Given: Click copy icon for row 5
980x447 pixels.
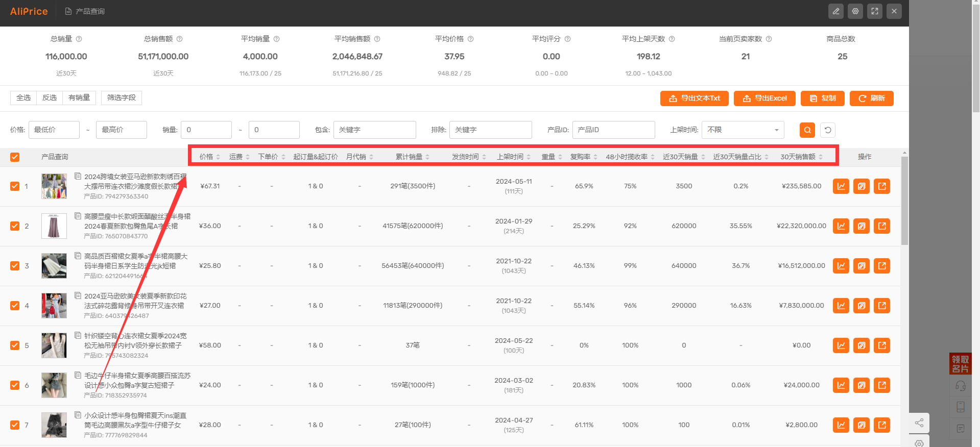Looking at the screenshot, I should 862,345.
